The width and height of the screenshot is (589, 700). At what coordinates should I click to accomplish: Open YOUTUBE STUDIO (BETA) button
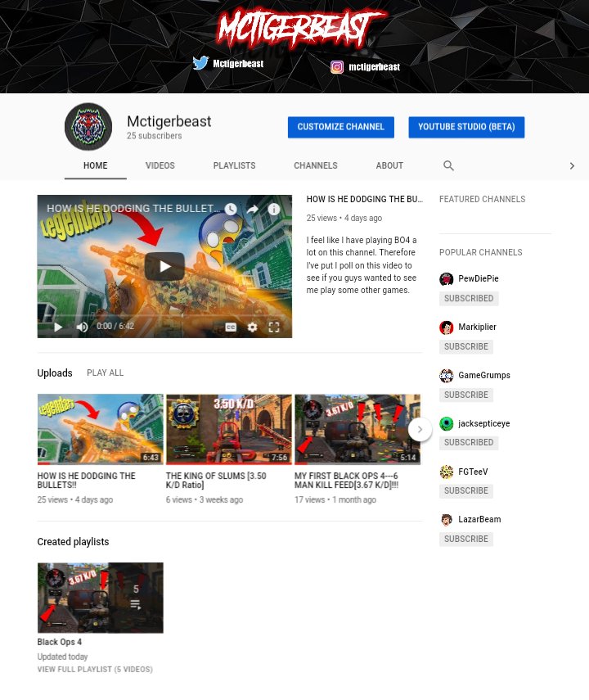[x=466, y=127]
